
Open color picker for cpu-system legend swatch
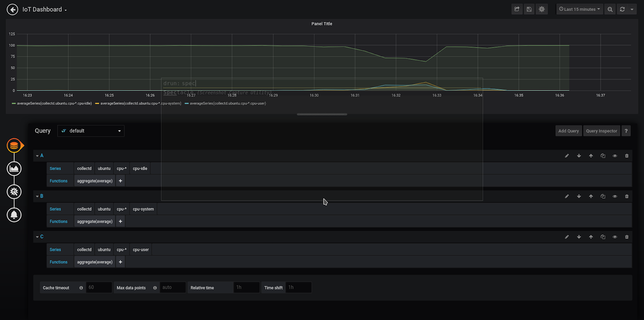tap(97, 103)
